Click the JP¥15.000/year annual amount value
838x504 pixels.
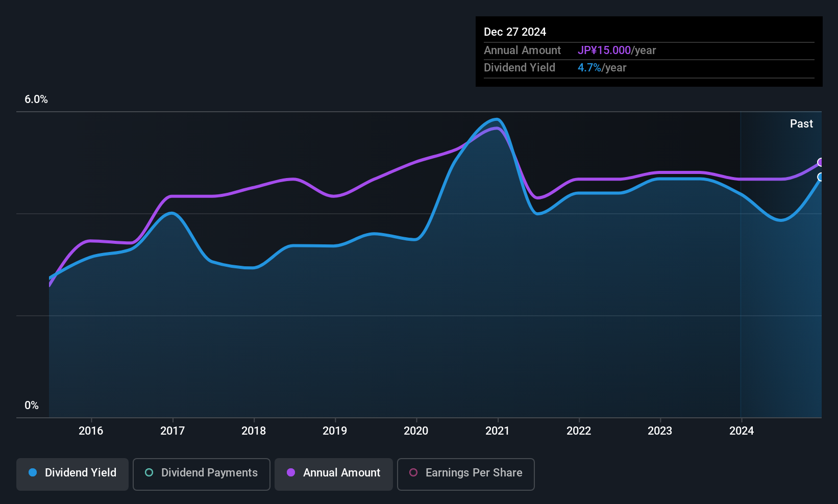point(617,51)
